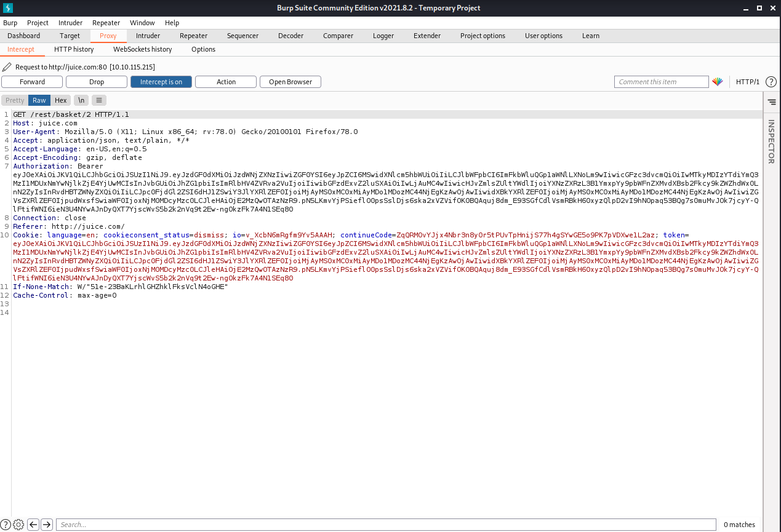Open the Logger tab
This screenshot has height=532, width=781.
pyautogui.click(x=383, y=36)
